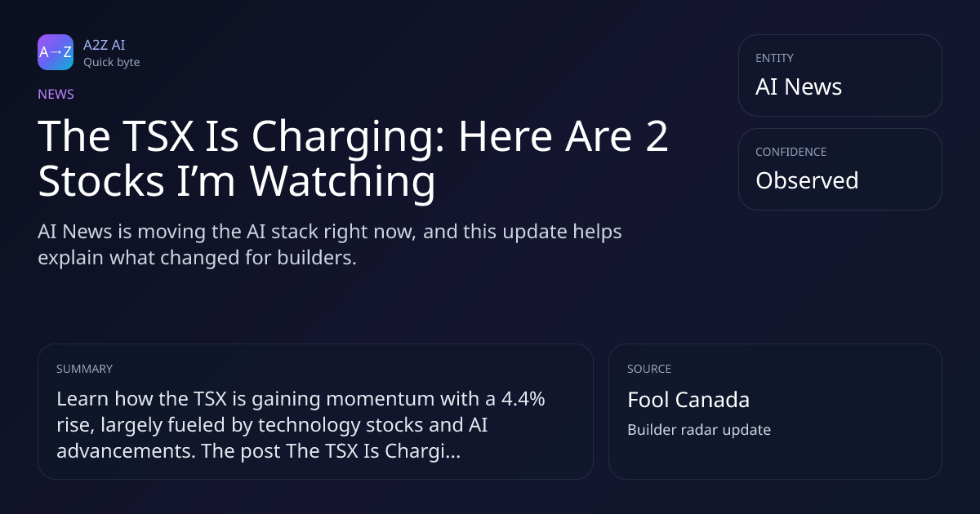This screenshot has height=514, width=980.
Task: Select the SOURCE label heading
Action: pyautogui.click(x=649, y=369)
